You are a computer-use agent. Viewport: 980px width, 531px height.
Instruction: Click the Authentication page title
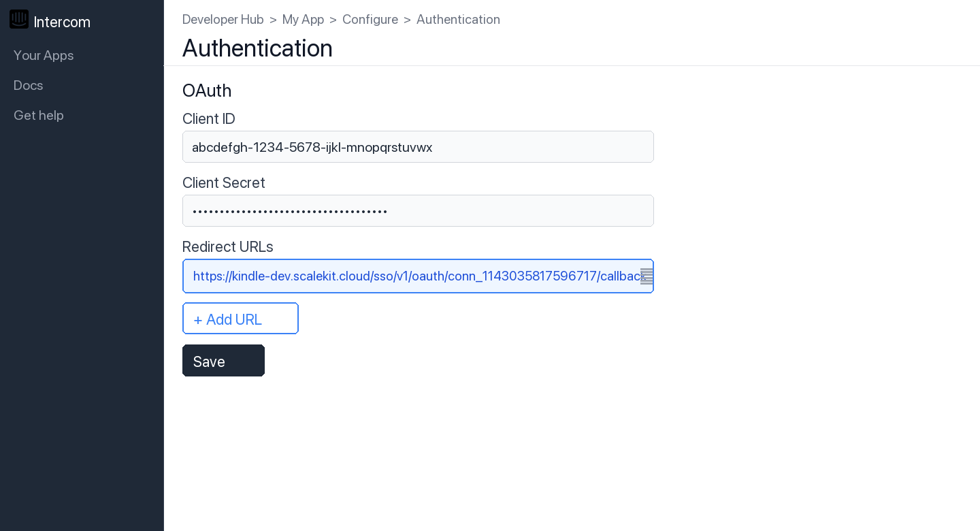257,48
